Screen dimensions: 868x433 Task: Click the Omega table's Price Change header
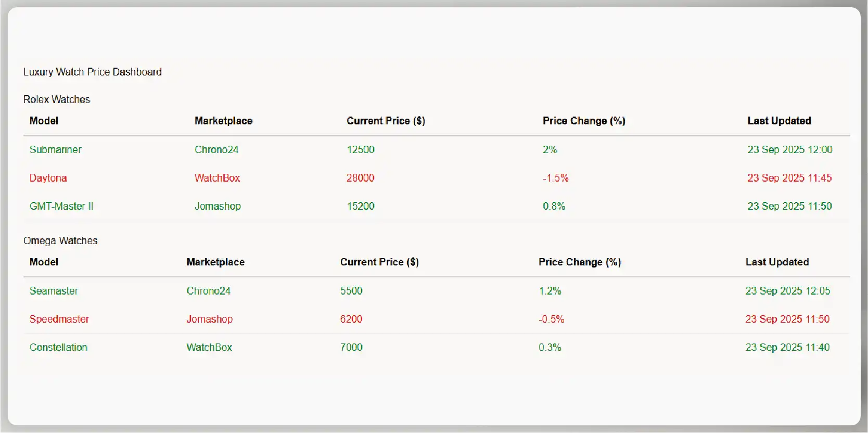click(x=580, y=262)
